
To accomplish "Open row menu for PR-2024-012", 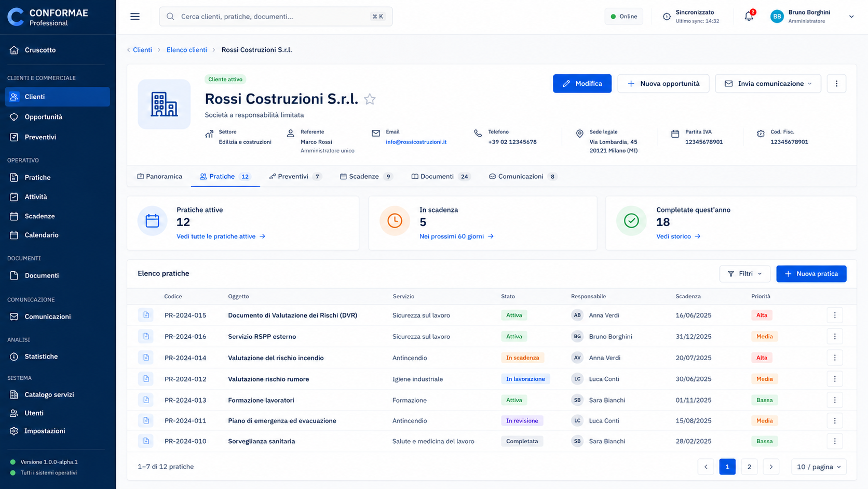I will [835, 379].
